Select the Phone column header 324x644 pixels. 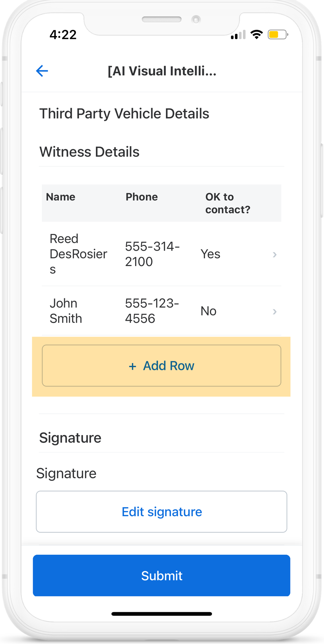click(142, 197)
